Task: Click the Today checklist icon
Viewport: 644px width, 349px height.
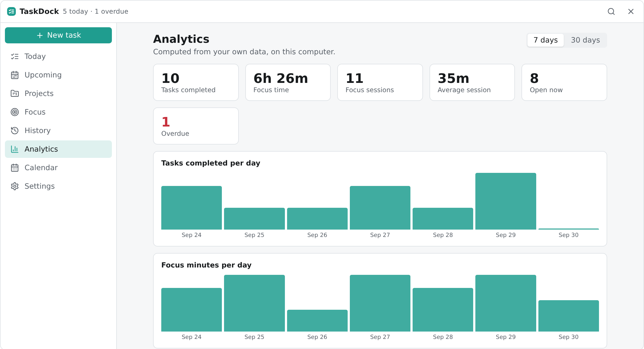Action: coord(15,56)
